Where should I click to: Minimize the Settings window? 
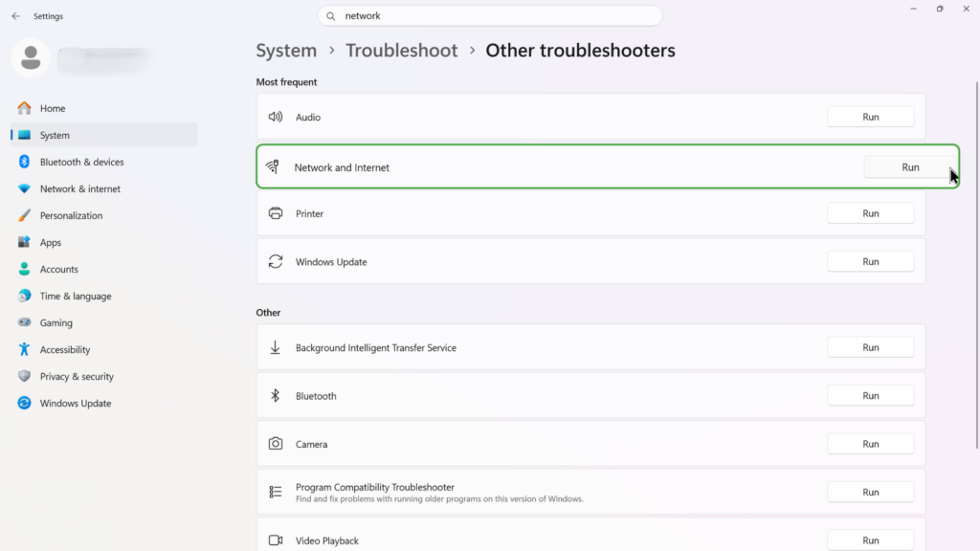[x=913, y=9]
